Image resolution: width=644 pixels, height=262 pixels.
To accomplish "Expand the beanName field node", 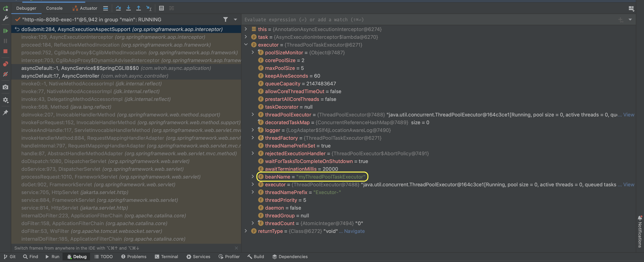I will click(x=253, y=176).
